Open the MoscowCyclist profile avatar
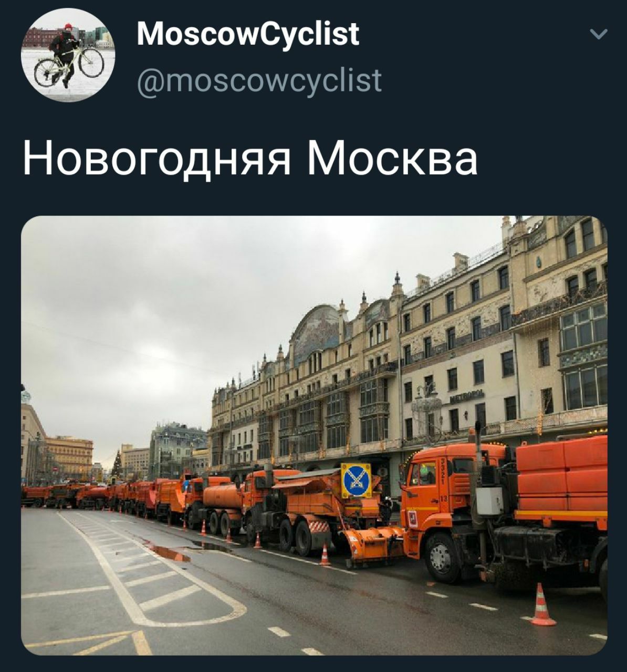The width and height of the screenshot is (627, 672). tap(68, 55)
